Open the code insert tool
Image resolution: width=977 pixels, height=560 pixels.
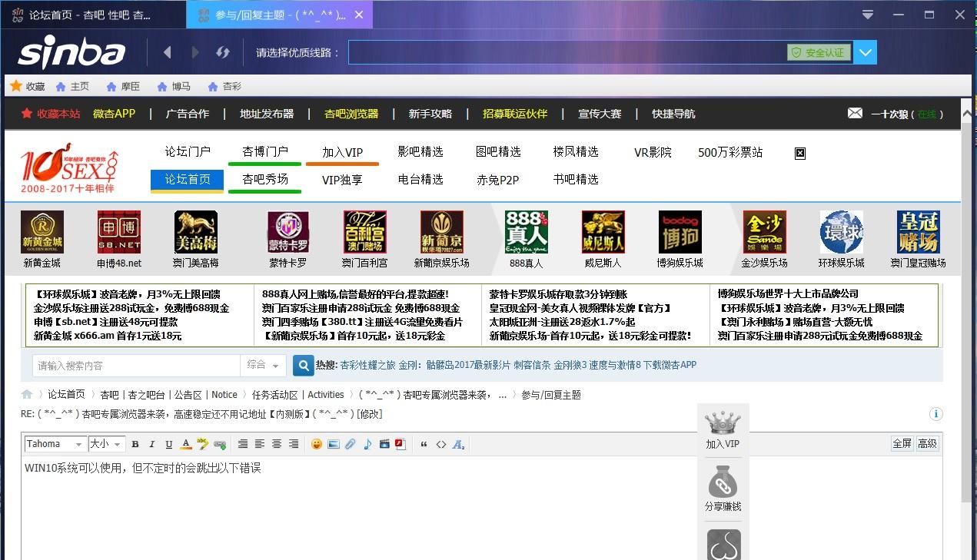440,444
